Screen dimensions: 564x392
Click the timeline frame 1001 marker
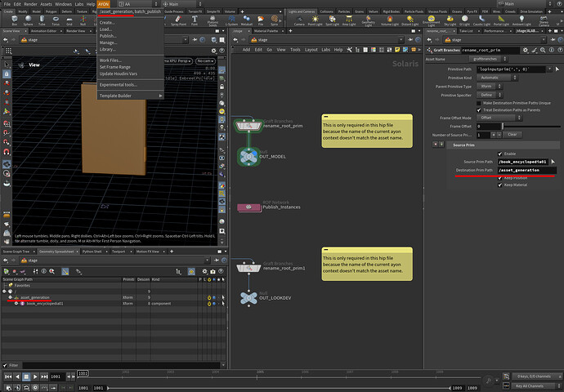point(83,373)
